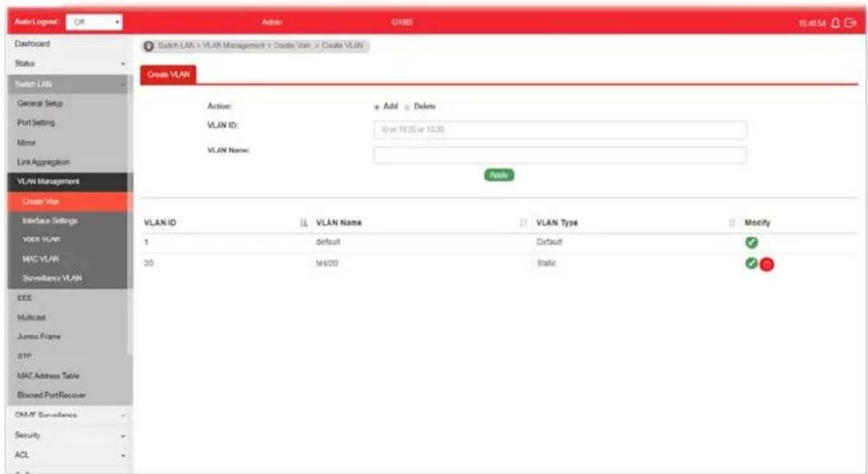The image size is (868, 474).
Task: Edit VLAN 20 with green check icon
Action: [x=751, y=264]
